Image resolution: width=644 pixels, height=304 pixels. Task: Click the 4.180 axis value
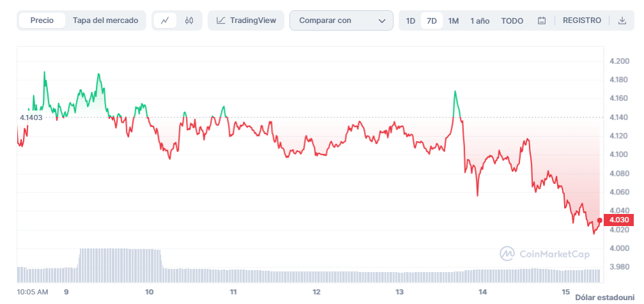[619, 80]
